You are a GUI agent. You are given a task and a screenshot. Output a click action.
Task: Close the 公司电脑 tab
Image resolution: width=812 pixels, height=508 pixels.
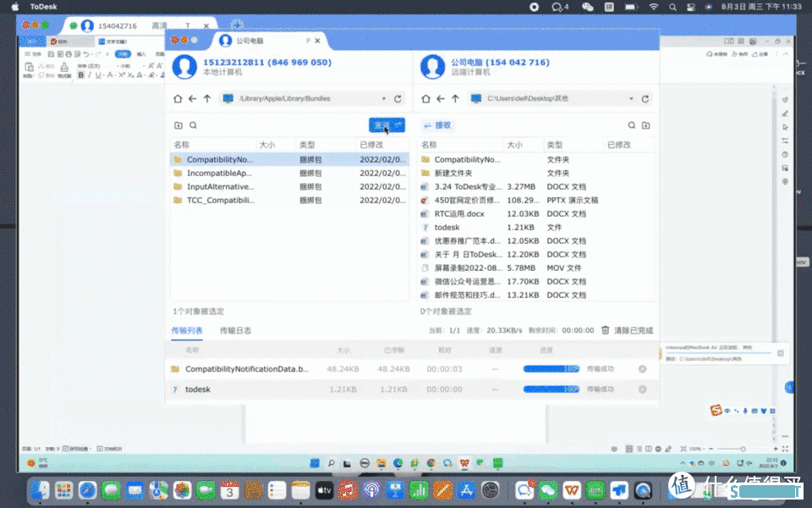[317, 41]
